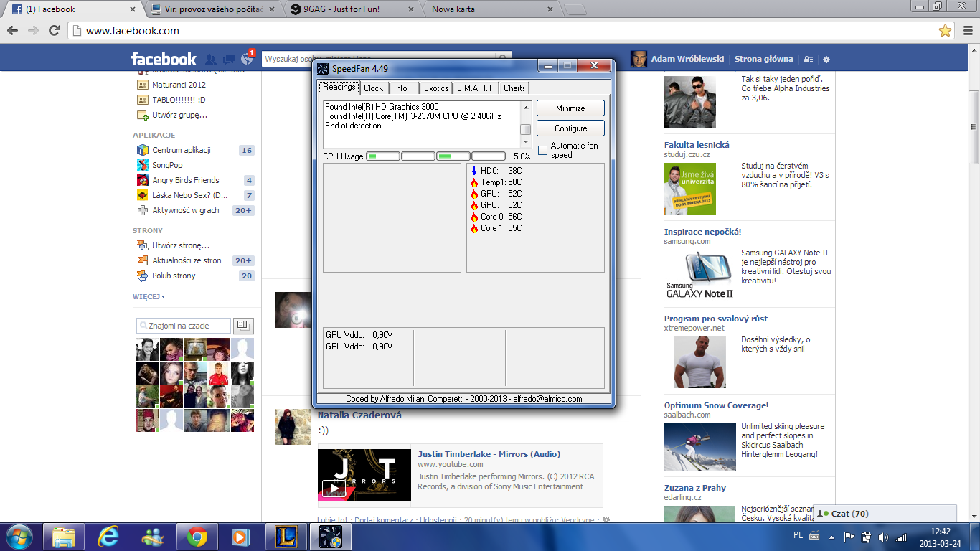Viewport: 980px width, 551px height.
Task: Open the chat sidebar toggle icon beside the search
Action: (x=244, y=326)
